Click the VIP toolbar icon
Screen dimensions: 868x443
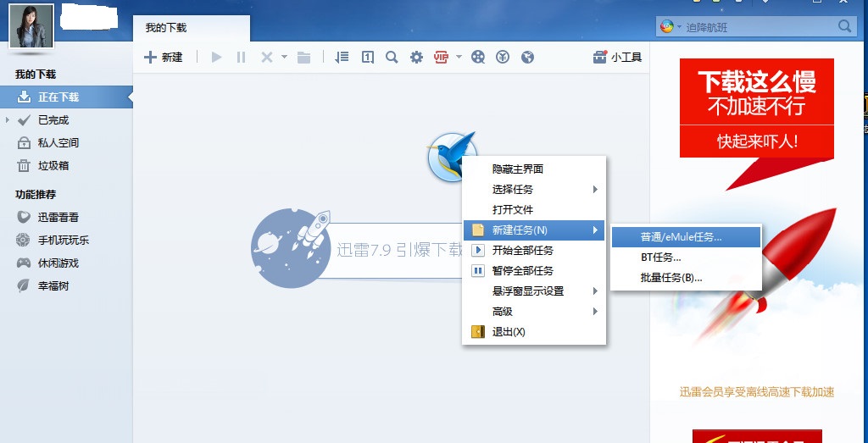(441, 57)
